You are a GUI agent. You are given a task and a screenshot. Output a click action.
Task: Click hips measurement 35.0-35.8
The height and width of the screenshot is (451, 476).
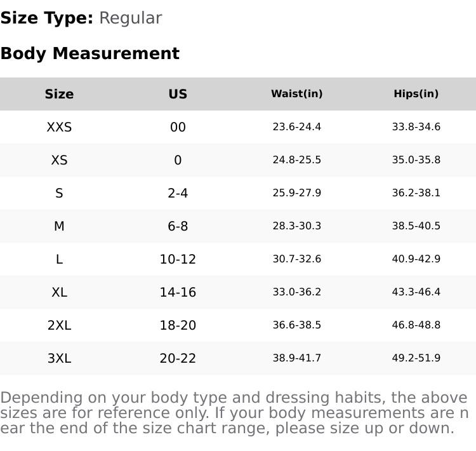tap(416, 160)
